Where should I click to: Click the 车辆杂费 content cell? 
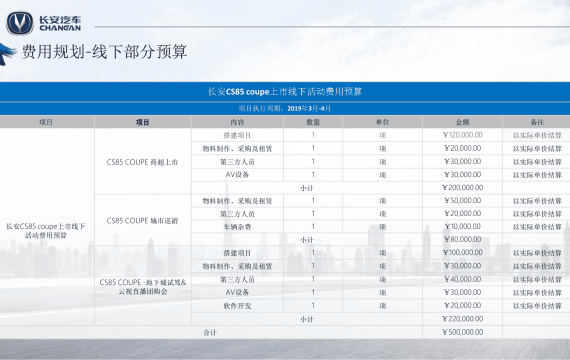click(237, 227)
